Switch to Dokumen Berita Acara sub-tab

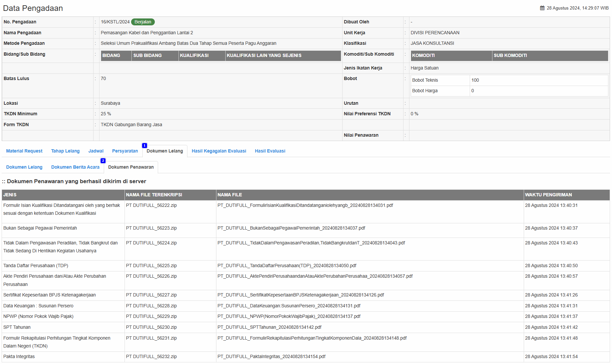tap(75, 167)
